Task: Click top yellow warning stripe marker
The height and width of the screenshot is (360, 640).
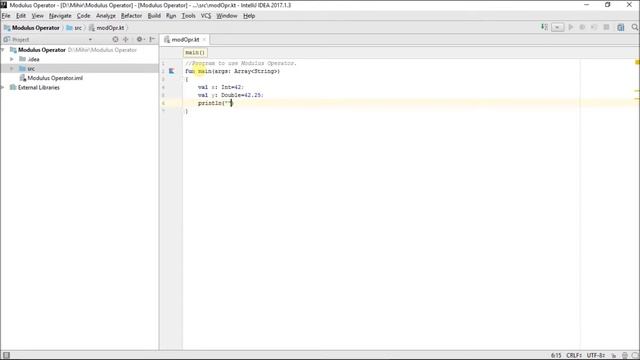Action: tap(637, 62)
